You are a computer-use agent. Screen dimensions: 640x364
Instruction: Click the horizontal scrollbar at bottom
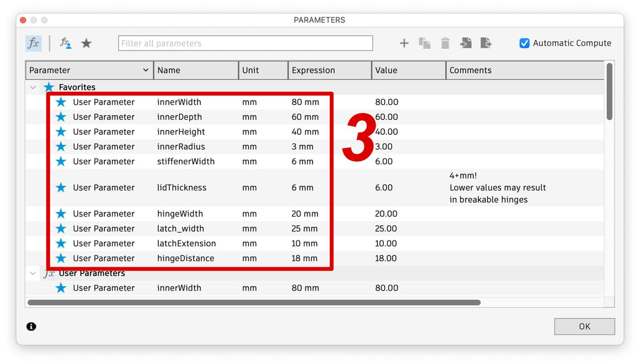(254, 302)
